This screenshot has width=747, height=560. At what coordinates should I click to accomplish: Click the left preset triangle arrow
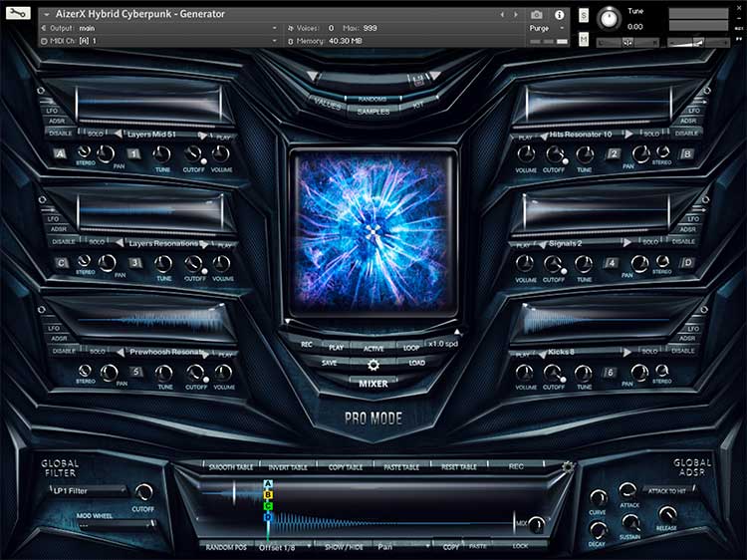312,76
